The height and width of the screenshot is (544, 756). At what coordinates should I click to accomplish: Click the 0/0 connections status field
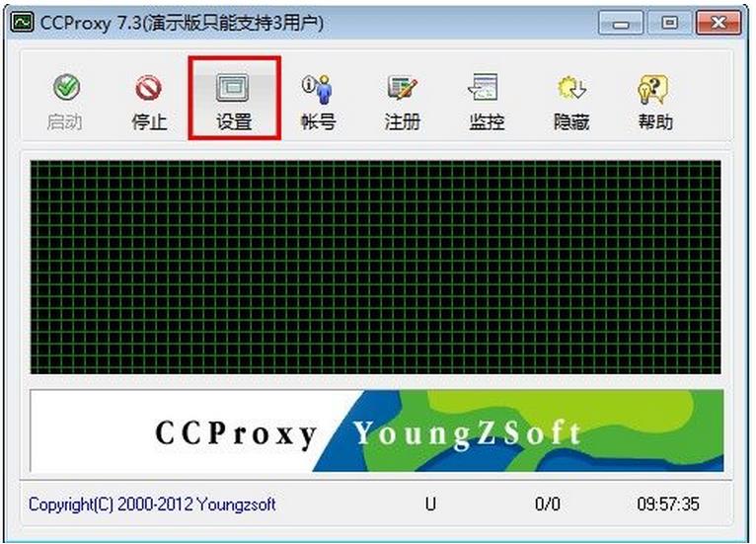pos(548,505)
